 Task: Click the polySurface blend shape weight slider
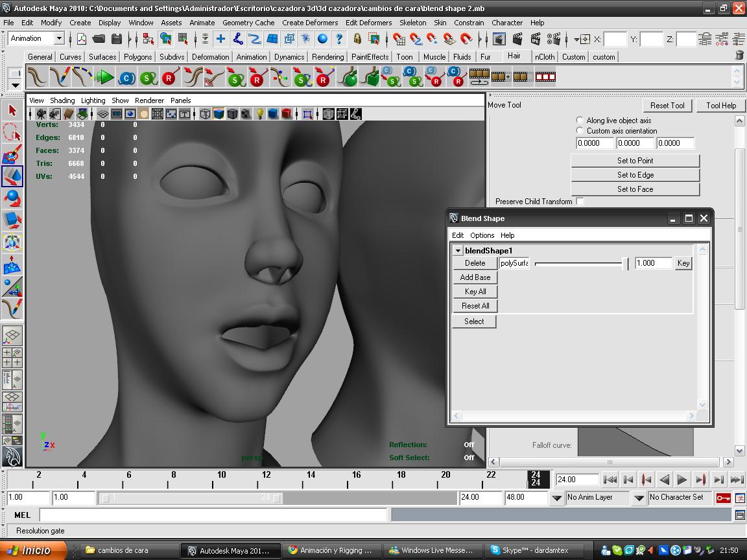pos(625,264)
